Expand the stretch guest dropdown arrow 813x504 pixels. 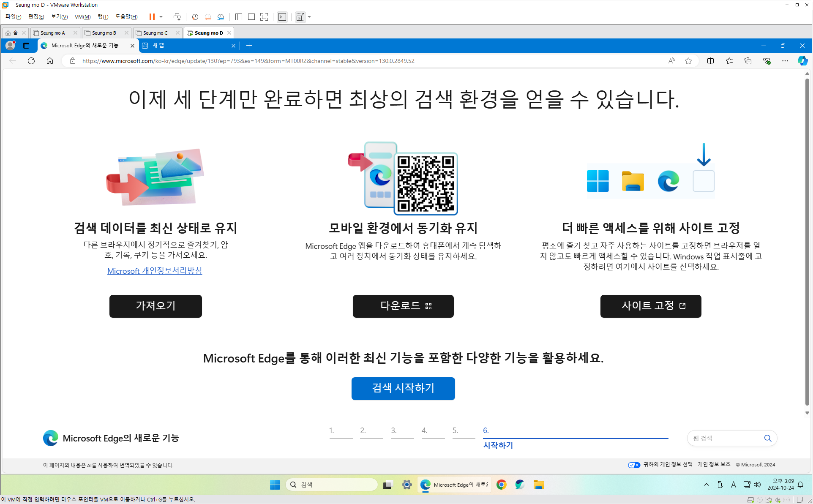pyautogui.click(x=309, y=17)
